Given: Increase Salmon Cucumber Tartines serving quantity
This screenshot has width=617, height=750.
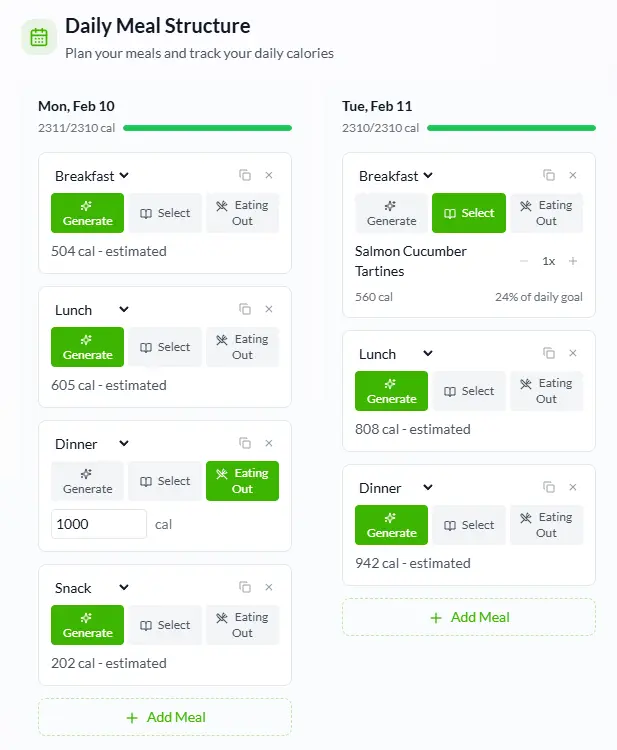Looking at the screenshot, I should click(x=573, y=261).
